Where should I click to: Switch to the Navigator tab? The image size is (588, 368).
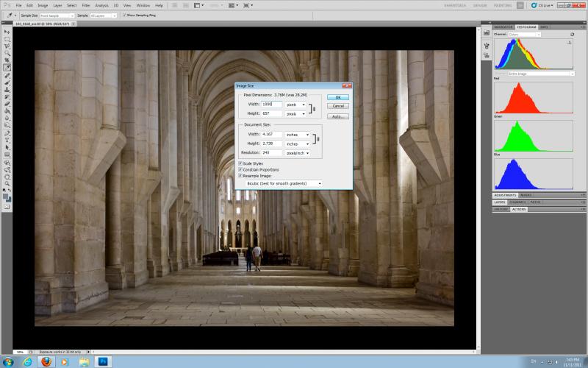click(503, 27)
